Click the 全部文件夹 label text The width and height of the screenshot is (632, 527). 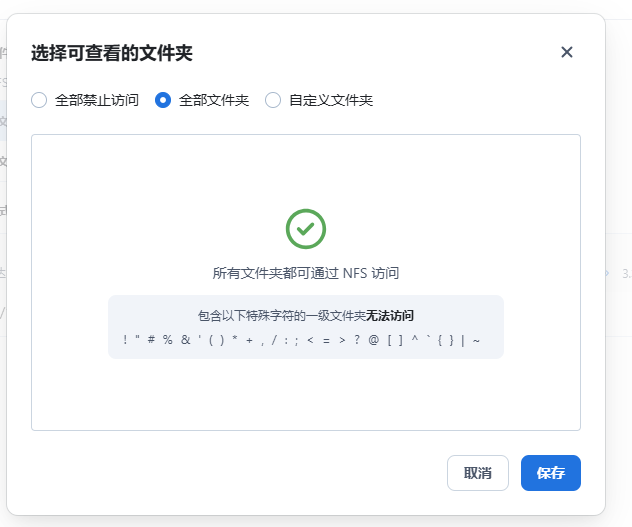214,100
